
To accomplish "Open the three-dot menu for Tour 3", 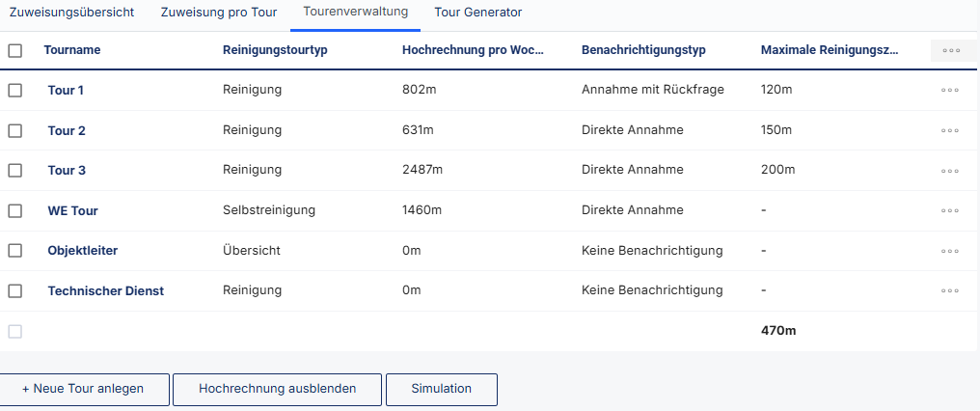I will coord(950,170).
